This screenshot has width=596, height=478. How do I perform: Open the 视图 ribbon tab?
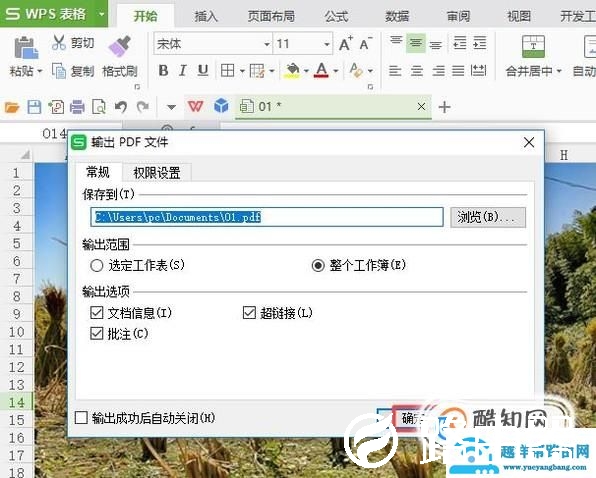(x=519, y=16)
